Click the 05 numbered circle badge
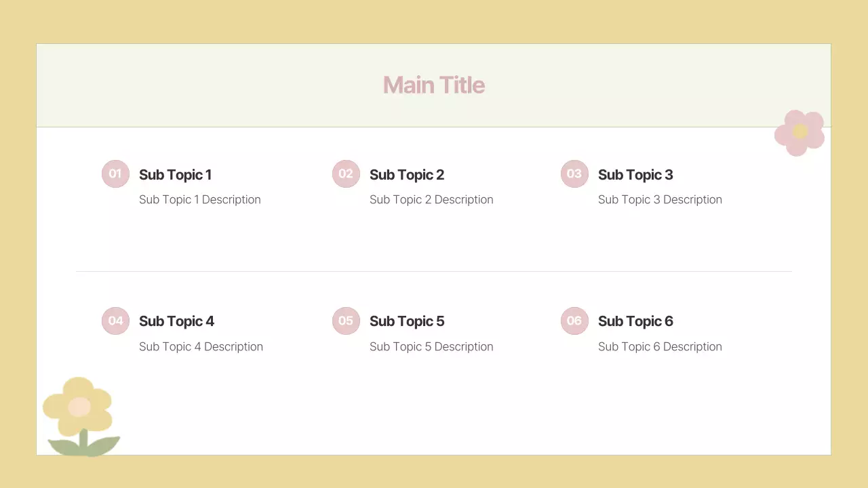 346,321
